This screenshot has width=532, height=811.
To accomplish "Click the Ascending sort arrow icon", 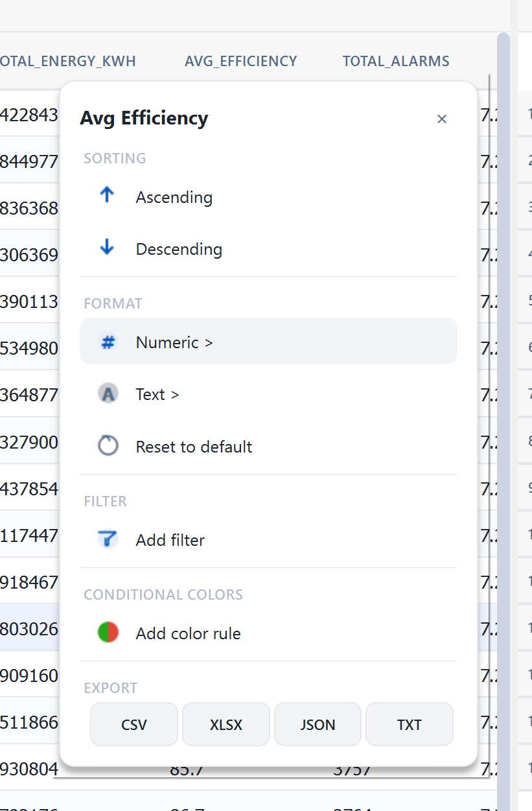I will [106, 196].
